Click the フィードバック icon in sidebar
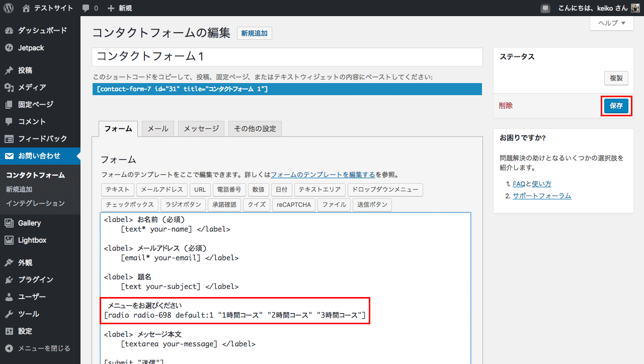The image size is (644, 364). 9,138
